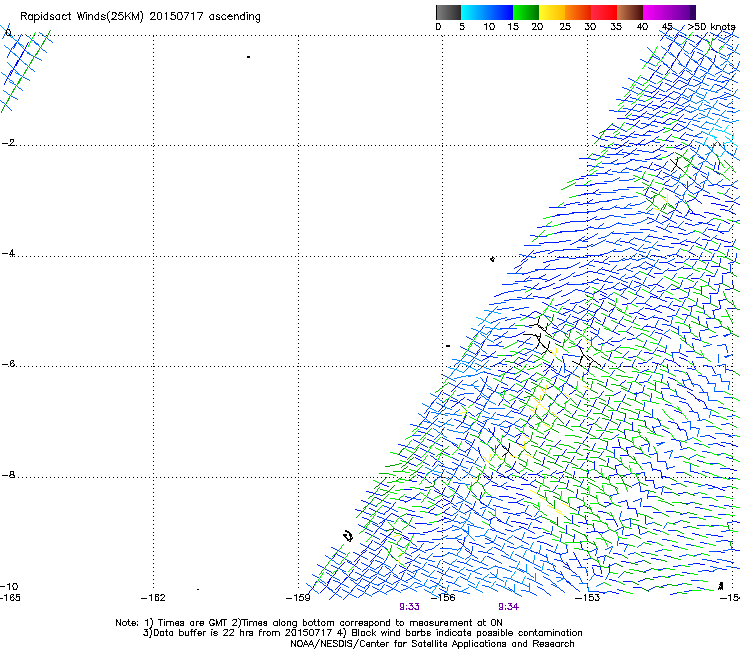Image resolution: width=740 pixels, height=650 pixels.
Task: Click the title 'Rapidsact Winds(25KM) 20150717 ascending'
Action: click(140, 17)
